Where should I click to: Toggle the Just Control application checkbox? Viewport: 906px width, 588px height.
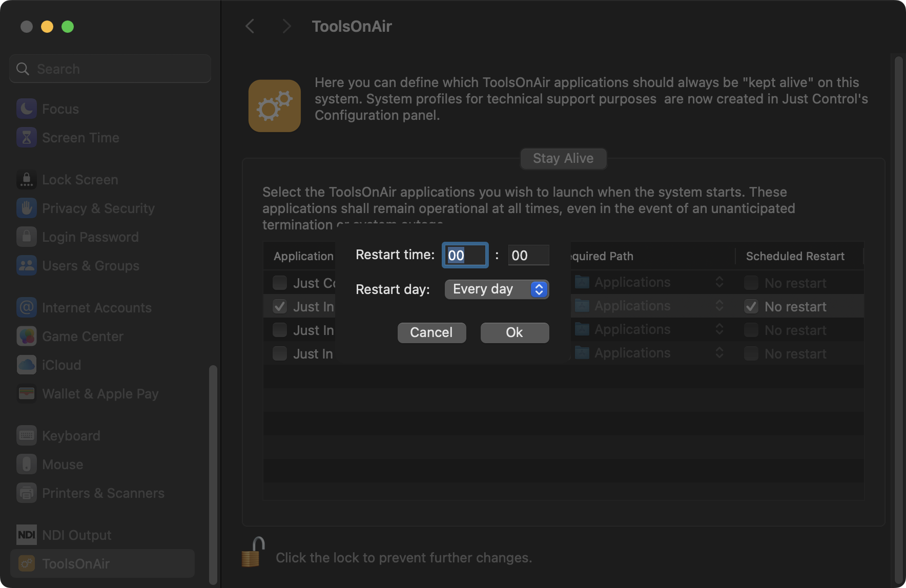coord(280,283)
